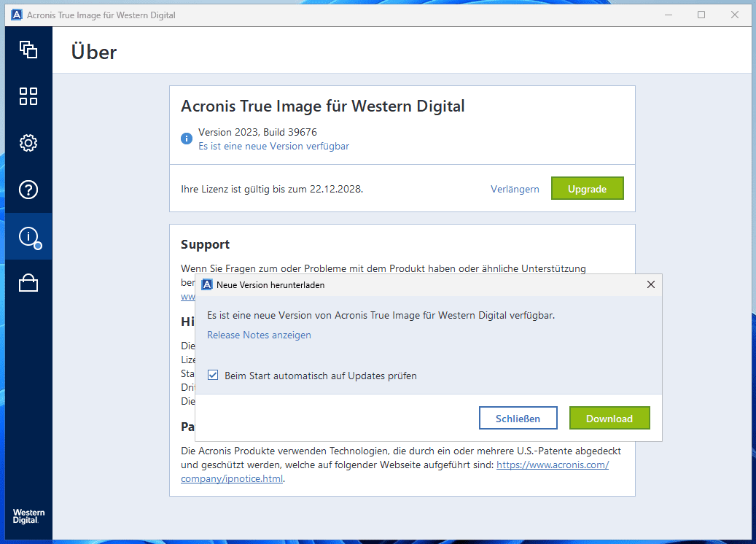The width and height of the screenshot is (756, 544).
Task: Open the Backup section in the sidebar
Action: tap(28, 50)
